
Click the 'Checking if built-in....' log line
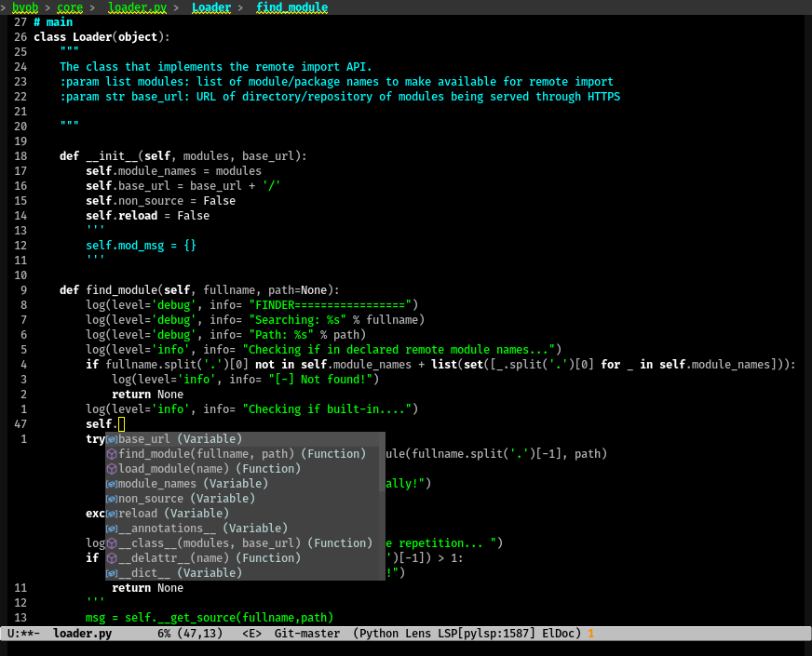pyautogui.click(x=251, y=409)
